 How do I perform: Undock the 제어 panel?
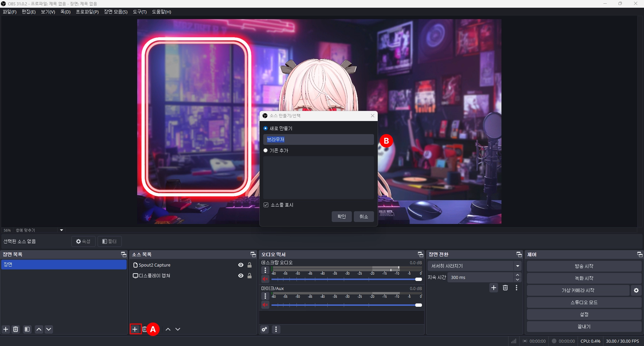[x=640, y=254]
